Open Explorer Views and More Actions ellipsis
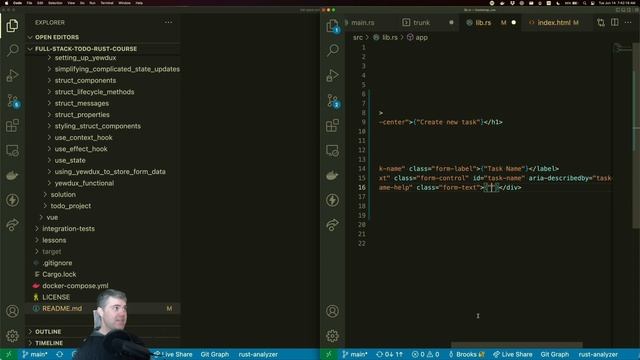 168,22
